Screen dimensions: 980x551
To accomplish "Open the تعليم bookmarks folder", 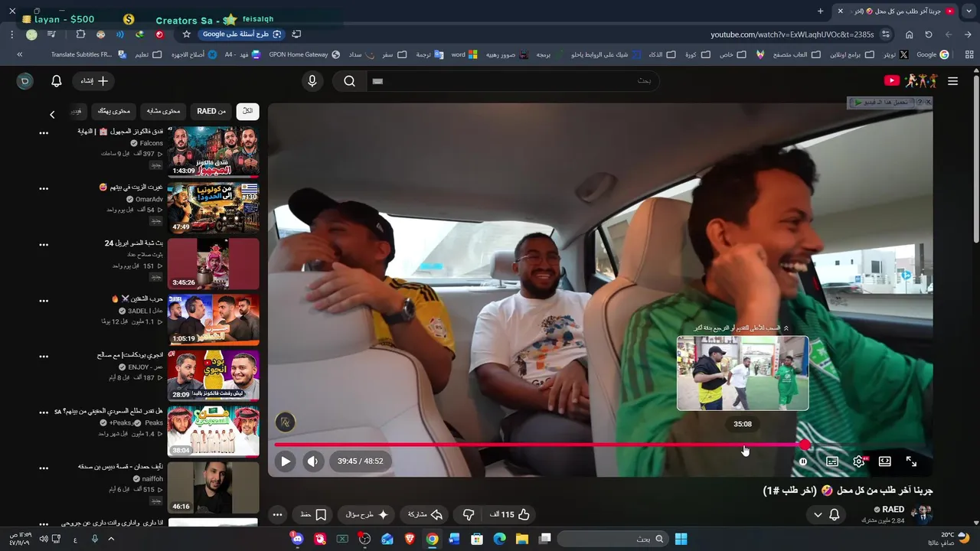I will [149, 55].
